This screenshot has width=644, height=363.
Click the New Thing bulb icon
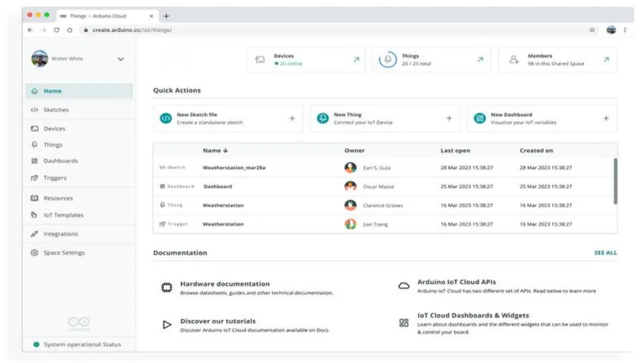[x=323, y=118]
